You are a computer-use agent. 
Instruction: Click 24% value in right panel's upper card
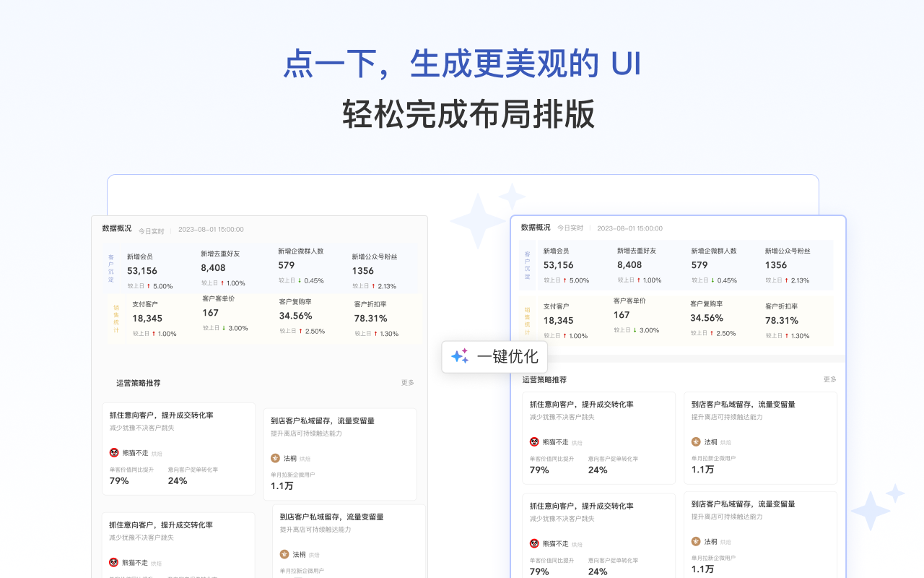point(598,470)
